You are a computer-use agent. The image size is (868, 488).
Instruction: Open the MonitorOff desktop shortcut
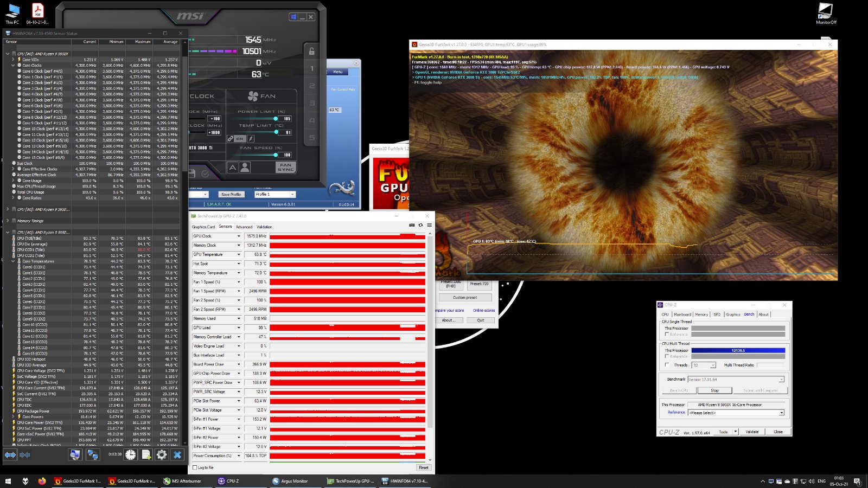(x=826, y=14)
